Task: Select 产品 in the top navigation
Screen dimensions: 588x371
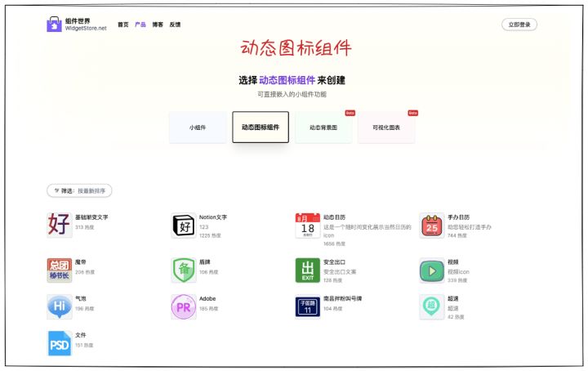Action: click(x=140, y=25)
